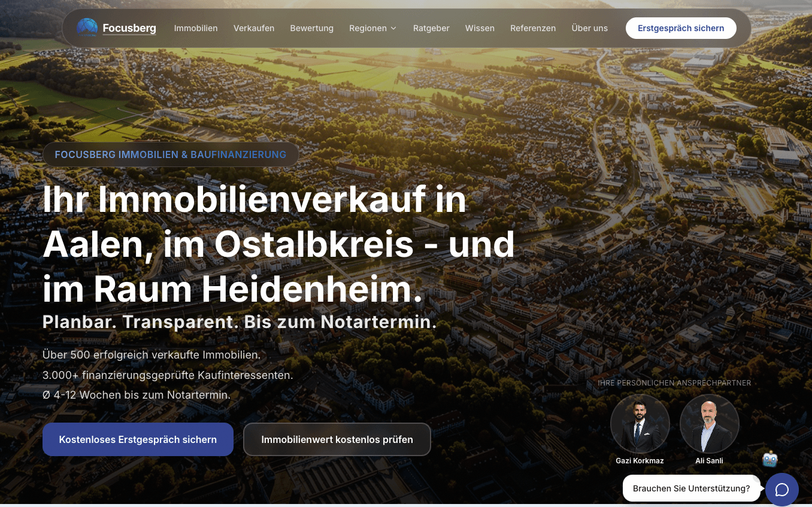Click the Focusberg globe logo icon
The width and height of the screenshot is (812, 507).
(x=87, y=28)
